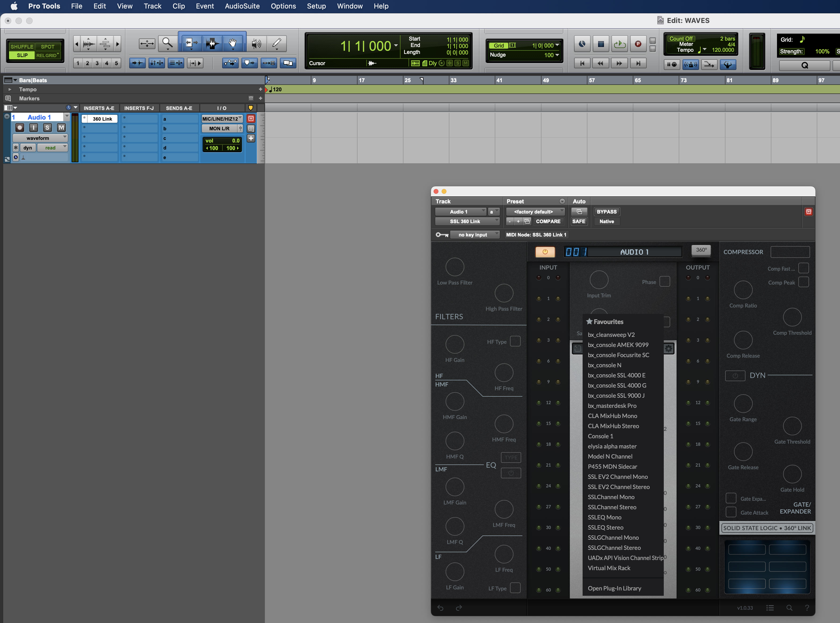Toggle the Phase checkbox
The width and height of the screenshot is (840, 623).
[x=665, y=282]
